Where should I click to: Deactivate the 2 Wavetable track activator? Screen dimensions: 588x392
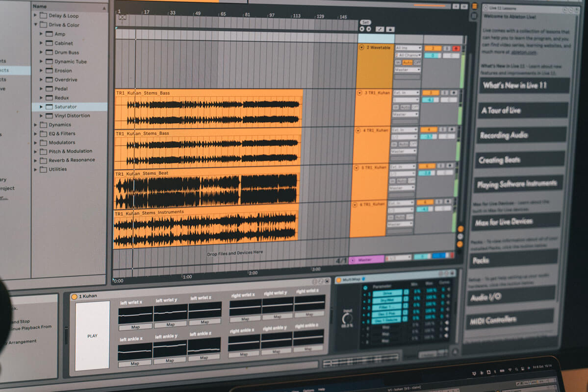click(x=433, y=49)
